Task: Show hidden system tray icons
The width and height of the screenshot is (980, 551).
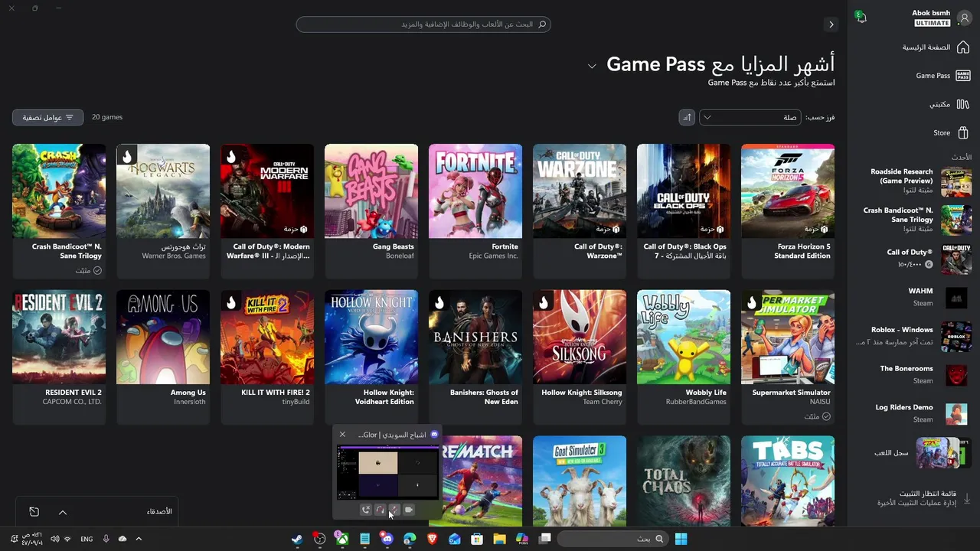Action: coord(139,539)
